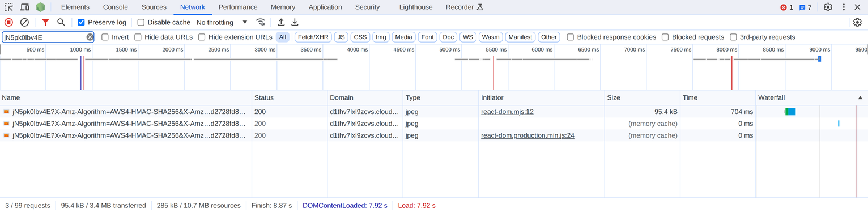Filter by Wasm requests
This screenshot has width=868, height=212.
click(x=491, y=37)
